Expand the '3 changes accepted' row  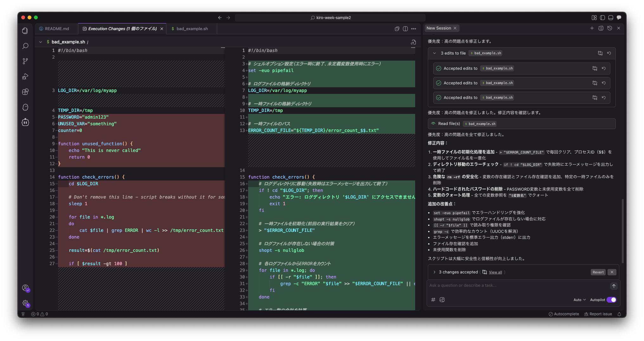click(x=434, y=272)
